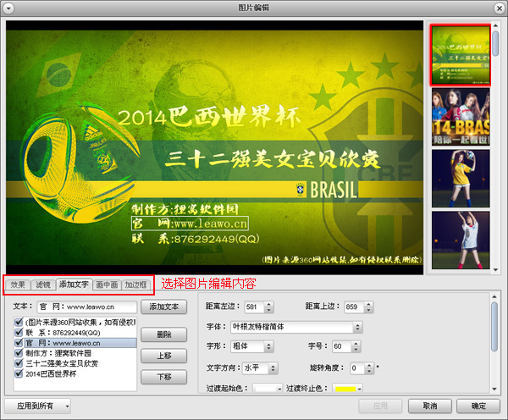508x420 pixels.
Task: Close the 图片编辑 dialog
Action: [500, 8]
